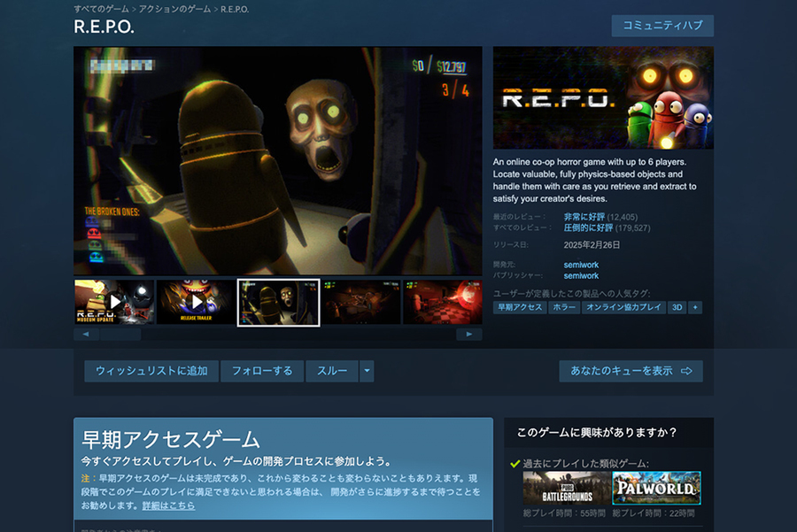The height and width of the screenshot is (532, 797).
Task: Play the Museum Update trailer thumbnail
Action: [x=114, y=302]
